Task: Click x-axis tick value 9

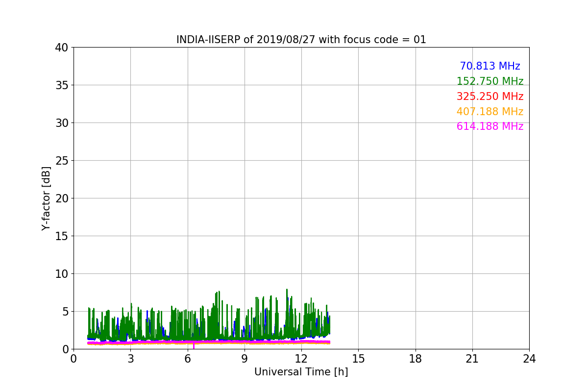Action: click(245, 359)
